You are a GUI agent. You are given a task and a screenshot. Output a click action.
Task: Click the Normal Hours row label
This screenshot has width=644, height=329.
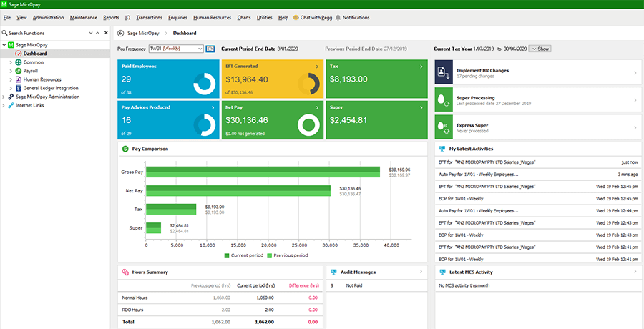[x=135, y=298]
